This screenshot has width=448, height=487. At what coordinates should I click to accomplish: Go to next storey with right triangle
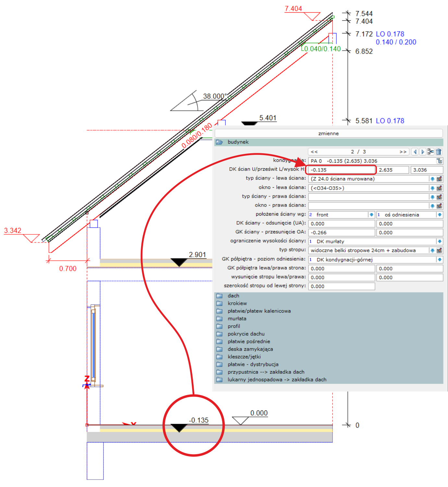(422, 152)
